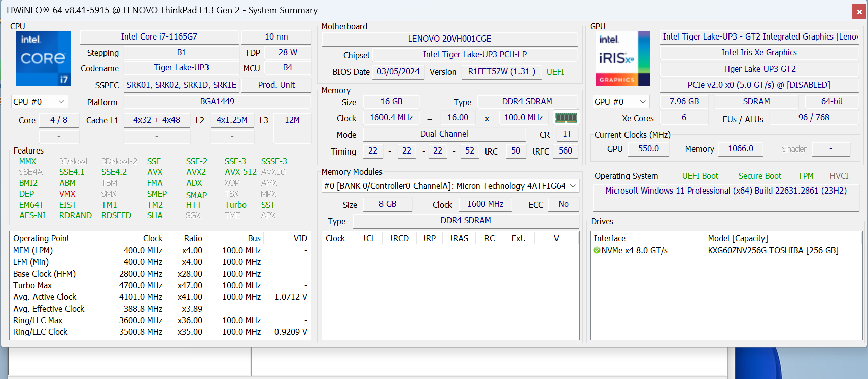Click the AES-NI feature label

(32, 216)
